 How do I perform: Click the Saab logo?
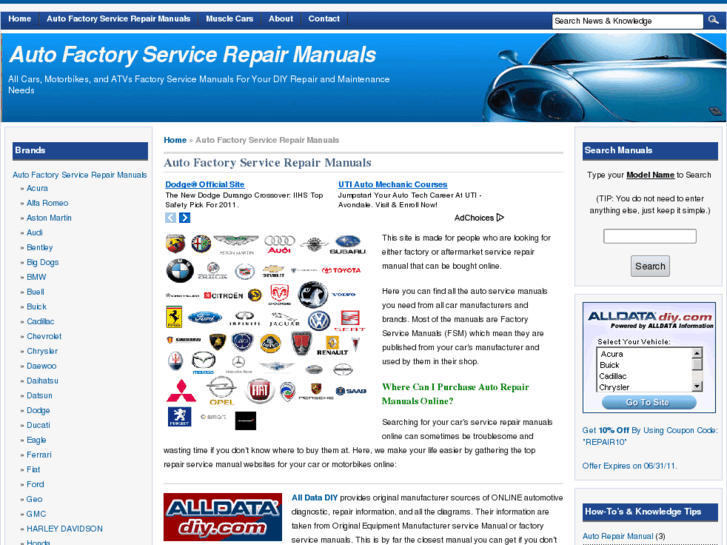point(351,391)
